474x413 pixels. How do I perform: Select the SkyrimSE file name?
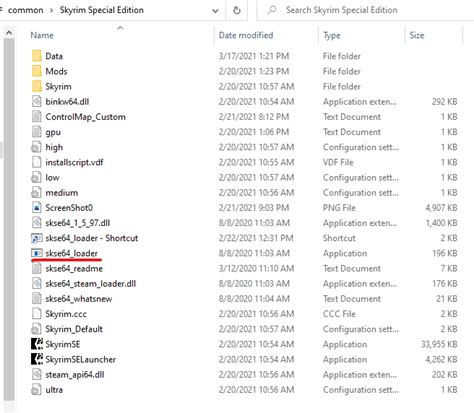(x=63, y=344)
